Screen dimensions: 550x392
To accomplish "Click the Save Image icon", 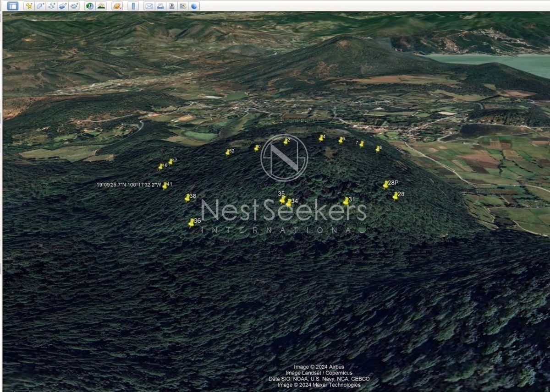I will click(x=172, y=6).
